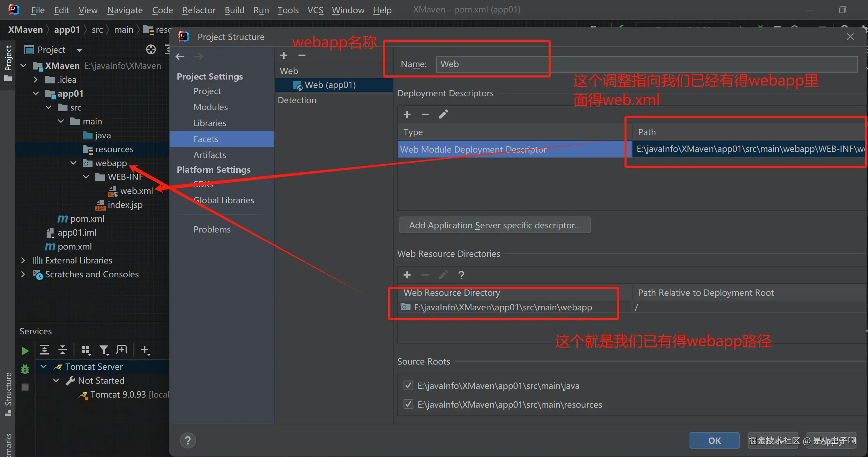Add a web resource directory with plus
Screen dimensions: 868x457
point(407,275)
